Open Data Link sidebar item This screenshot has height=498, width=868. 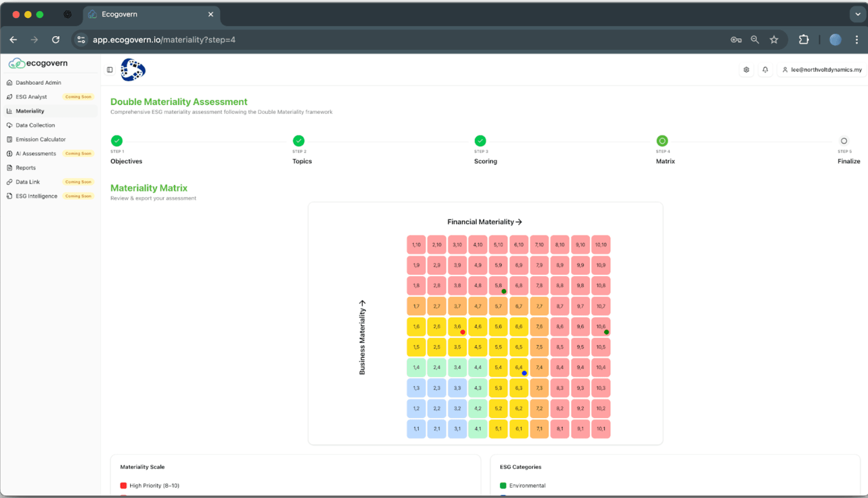50,182
